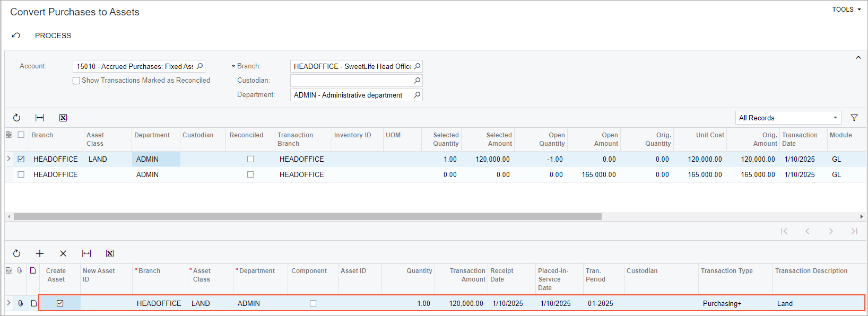Image resolution: width=868 pixels, height=316 pixels.
Task: Export lower asset grid to Excel
Action: [110, 253]
